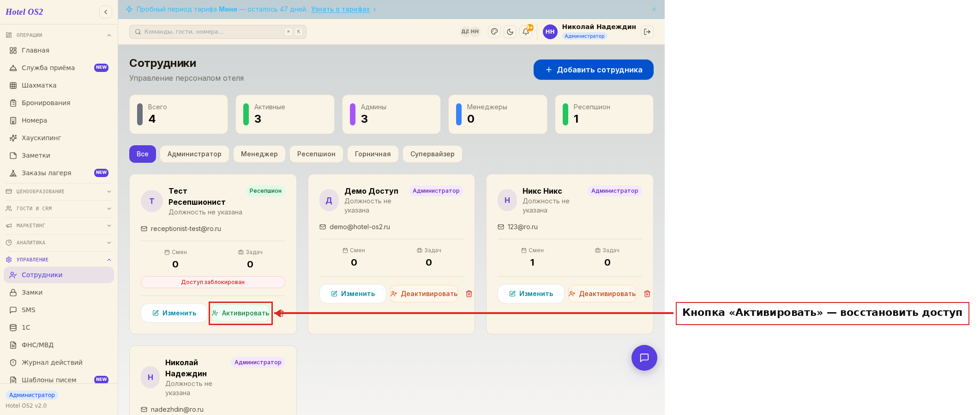Screen dimensions: 980x415
Task: Click email demo@hotel-os2.ru
Action: tap(360, 227)
